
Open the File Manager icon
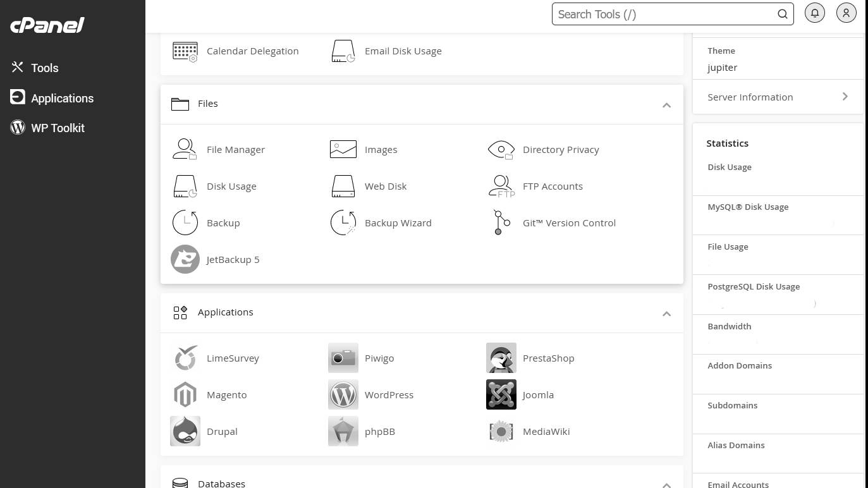185,149
